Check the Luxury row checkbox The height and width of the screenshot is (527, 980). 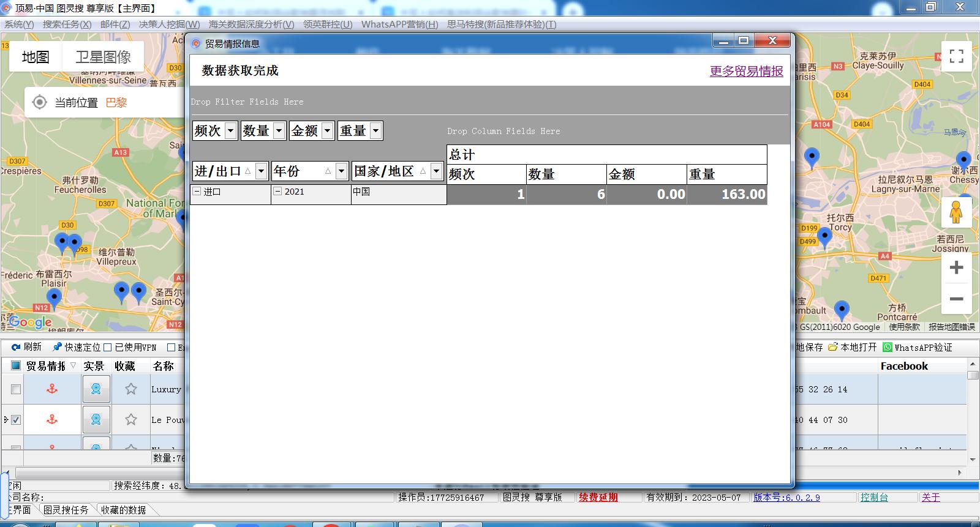pos(16,389)
